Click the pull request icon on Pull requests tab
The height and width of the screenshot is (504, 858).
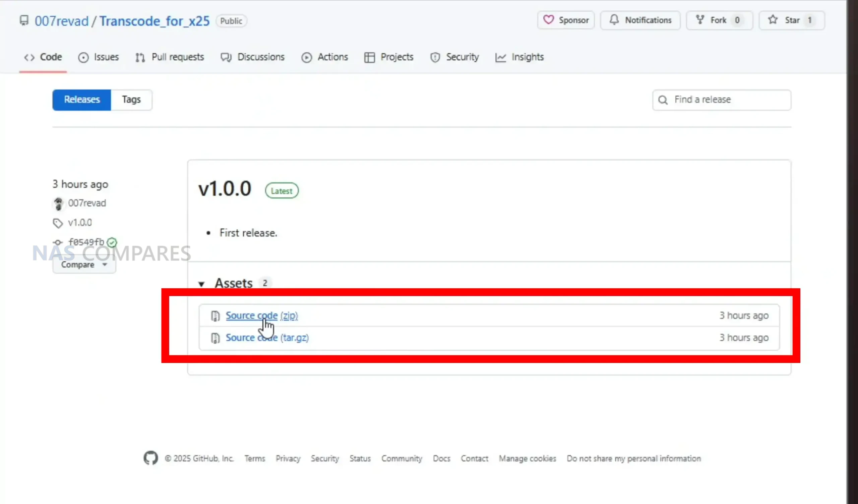click(x=140, y=58)
